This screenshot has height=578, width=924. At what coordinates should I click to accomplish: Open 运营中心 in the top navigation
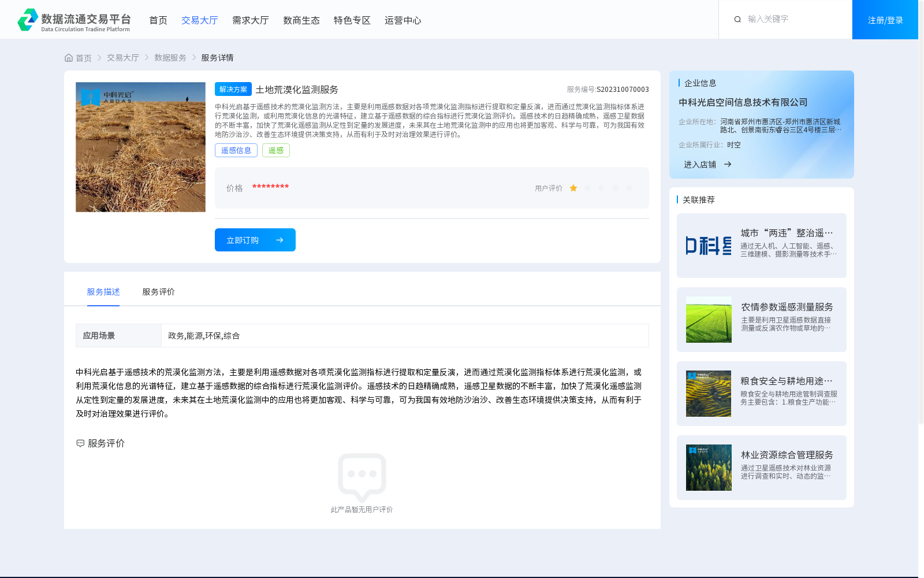(403, 20)
